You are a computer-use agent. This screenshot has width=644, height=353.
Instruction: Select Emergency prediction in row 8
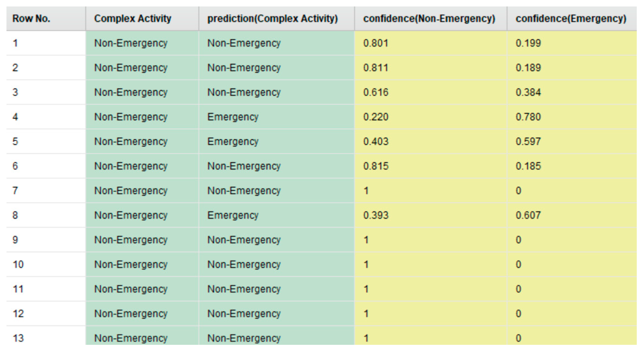pyautogui.click(x=233, y=215)
